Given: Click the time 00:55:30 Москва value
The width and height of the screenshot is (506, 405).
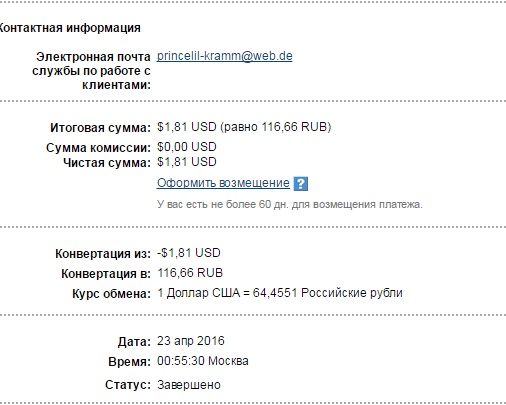Looking at the screenshot, I should pos(203,361).
